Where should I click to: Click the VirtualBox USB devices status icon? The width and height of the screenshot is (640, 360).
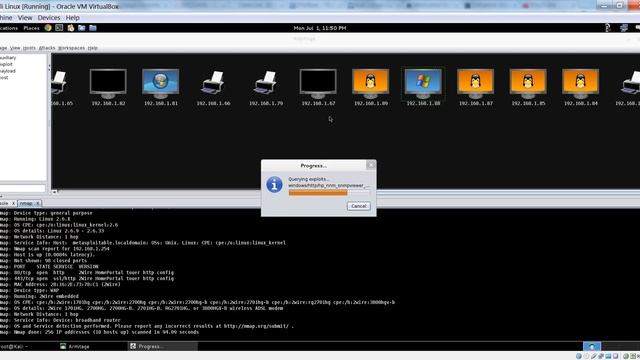point(594,356)
